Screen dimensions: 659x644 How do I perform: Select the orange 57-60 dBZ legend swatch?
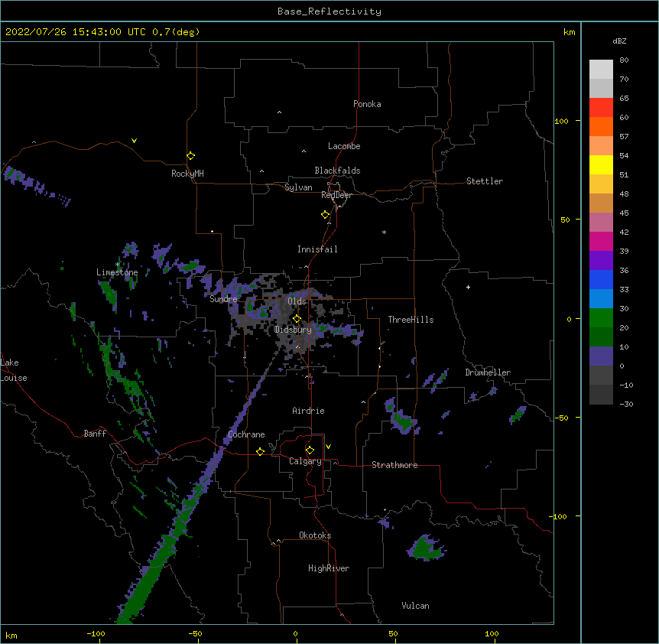point(601,126)
